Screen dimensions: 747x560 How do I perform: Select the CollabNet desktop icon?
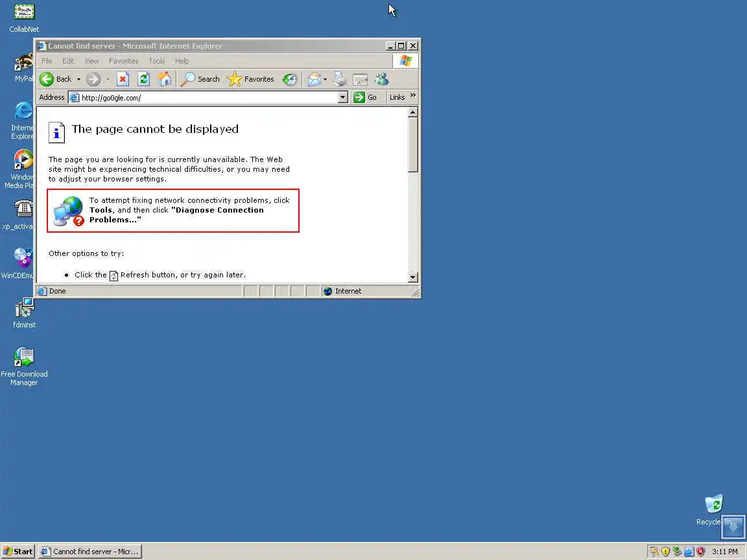(x=24, y=18)
